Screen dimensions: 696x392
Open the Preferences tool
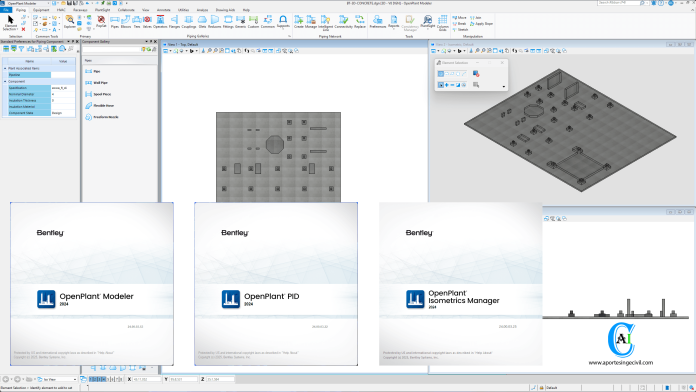pos(378,21)
